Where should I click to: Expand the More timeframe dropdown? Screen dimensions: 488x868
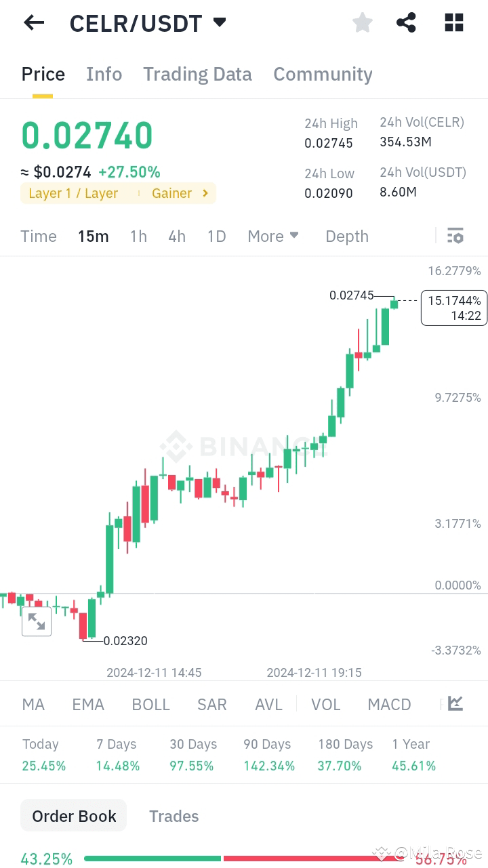pos(272,236)
